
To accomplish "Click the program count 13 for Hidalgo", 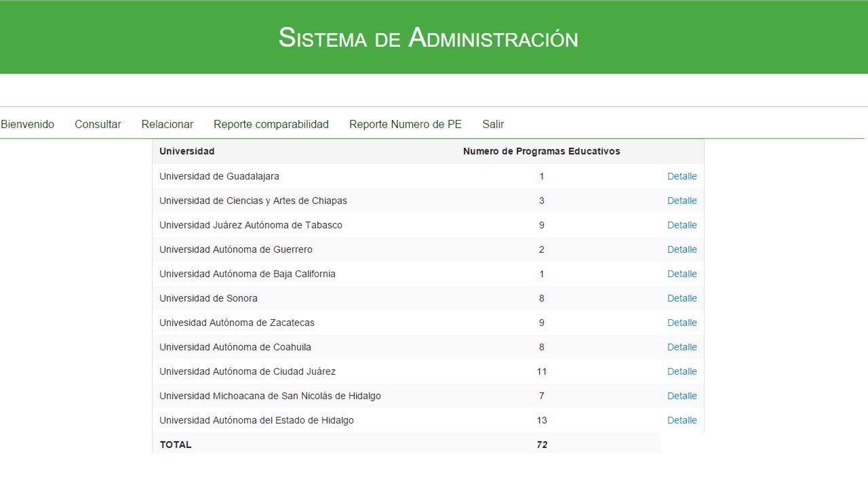I will tap(542, 420).
